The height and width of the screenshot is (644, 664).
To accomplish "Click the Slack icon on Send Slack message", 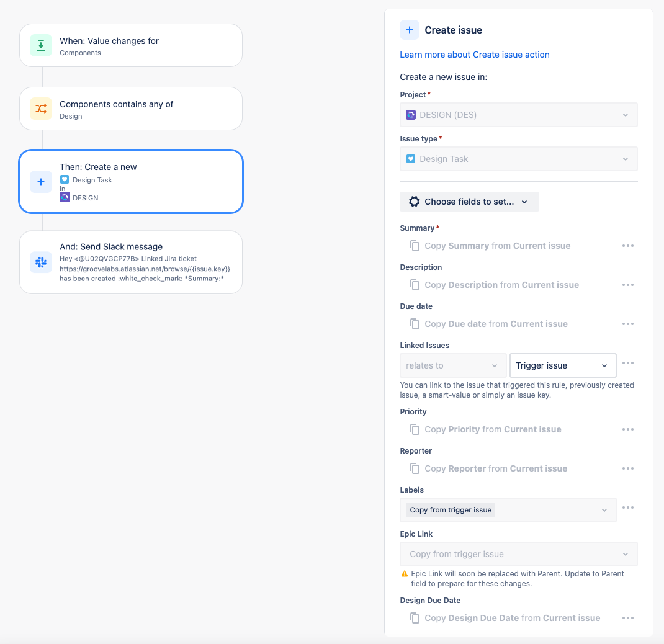I will (x=40, y=262).
